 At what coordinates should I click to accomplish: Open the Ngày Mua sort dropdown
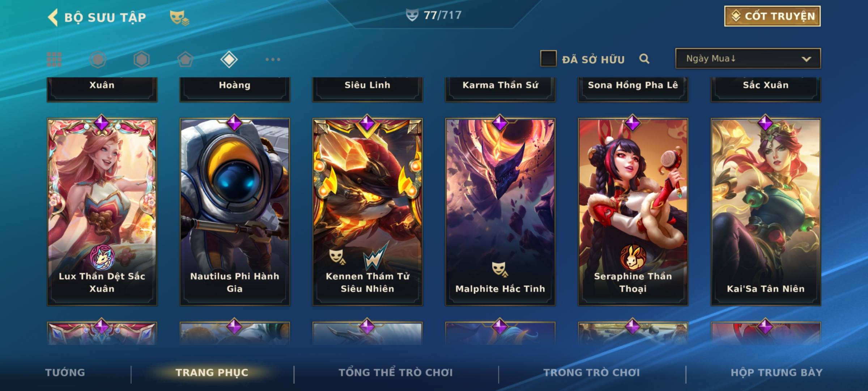point(748,59)
